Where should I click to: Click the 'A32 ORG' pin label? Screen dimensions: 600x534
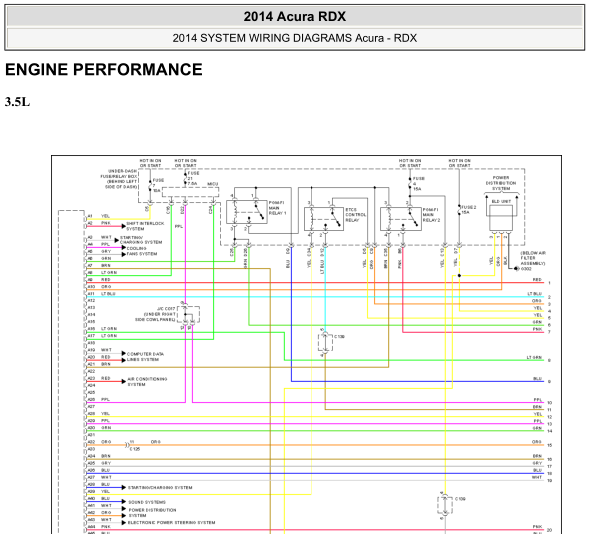[99, 442]
